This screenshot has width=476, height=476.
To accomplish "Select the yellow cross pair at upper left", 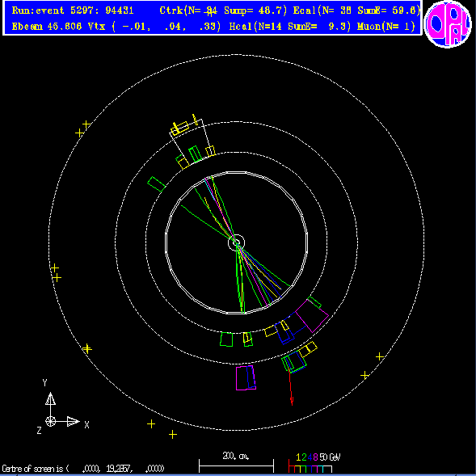I will [x=83, y=128].
